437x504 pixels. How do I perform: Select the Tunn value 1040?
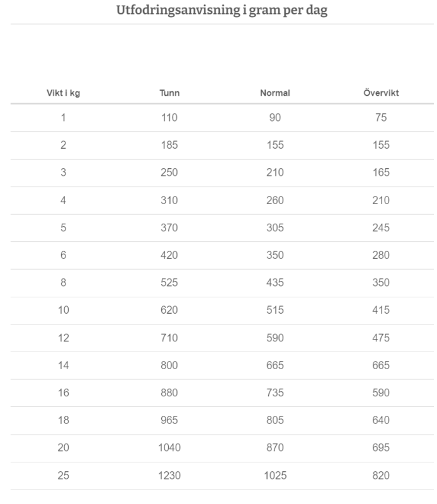[169, 448]
